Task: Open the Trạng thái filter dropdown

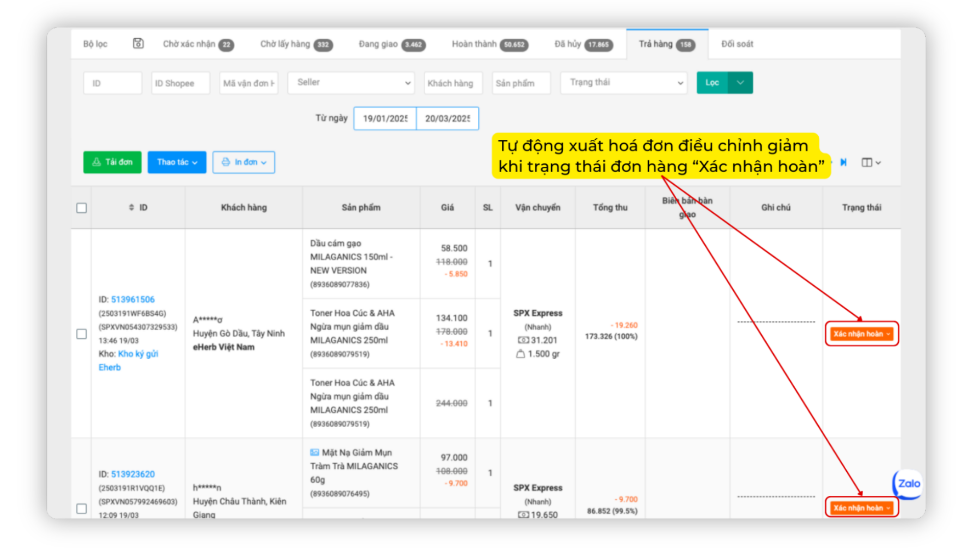Action: pyautogui.click(x=624, y=83)
